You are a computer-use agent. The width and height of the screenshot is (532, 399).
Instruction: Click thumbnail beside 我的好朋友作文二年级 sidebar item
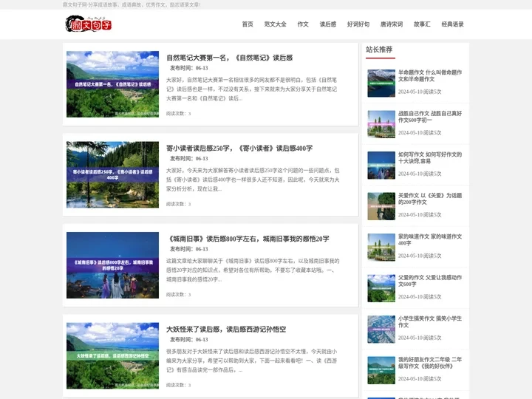(381, 370)
